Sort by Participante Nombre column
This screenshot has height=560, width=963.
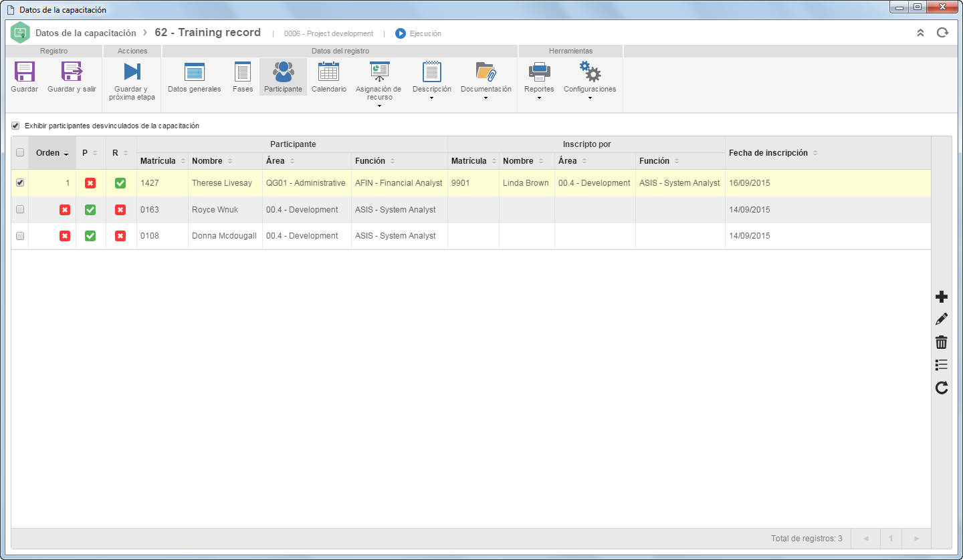pos(225,161)
